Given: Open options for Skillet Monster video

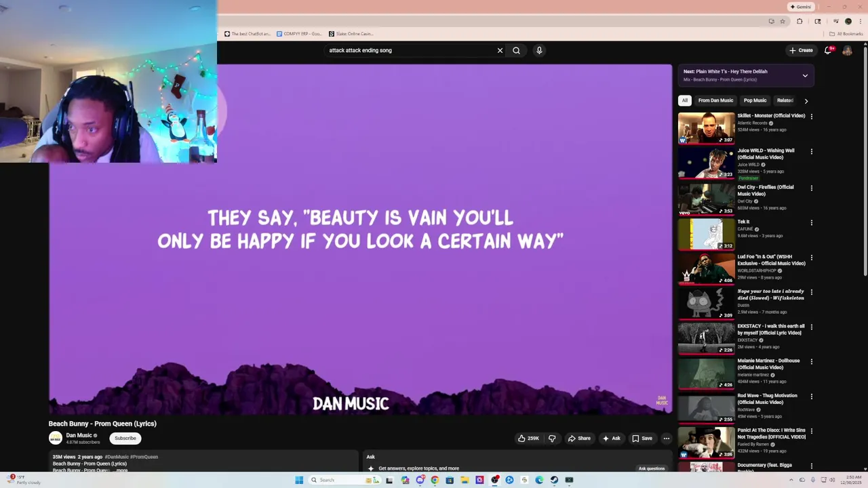Looking at the screenshot, I should [811, 117].
